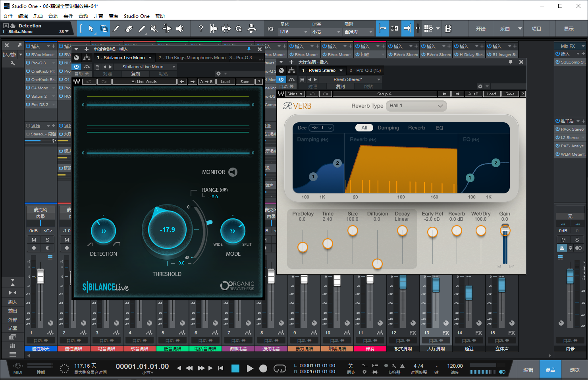
Task: Select the Mute tool
Action: tap(154, 29)
